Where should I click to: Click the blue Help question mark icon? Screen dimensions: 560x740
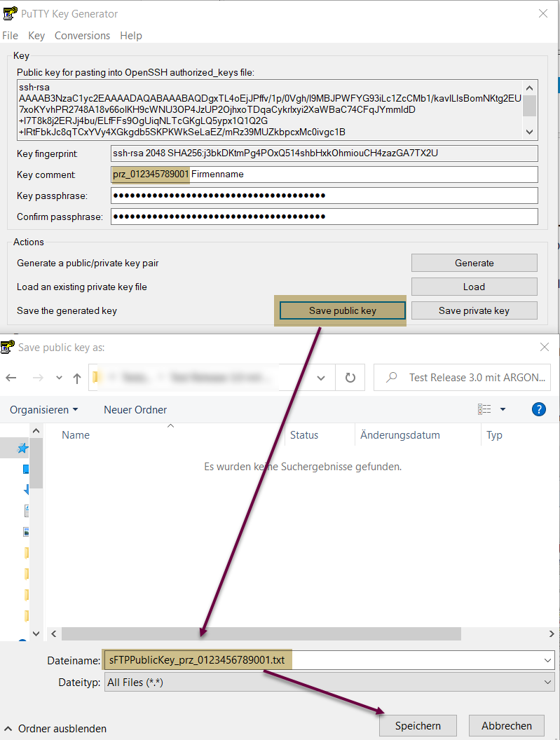point(539,409)
